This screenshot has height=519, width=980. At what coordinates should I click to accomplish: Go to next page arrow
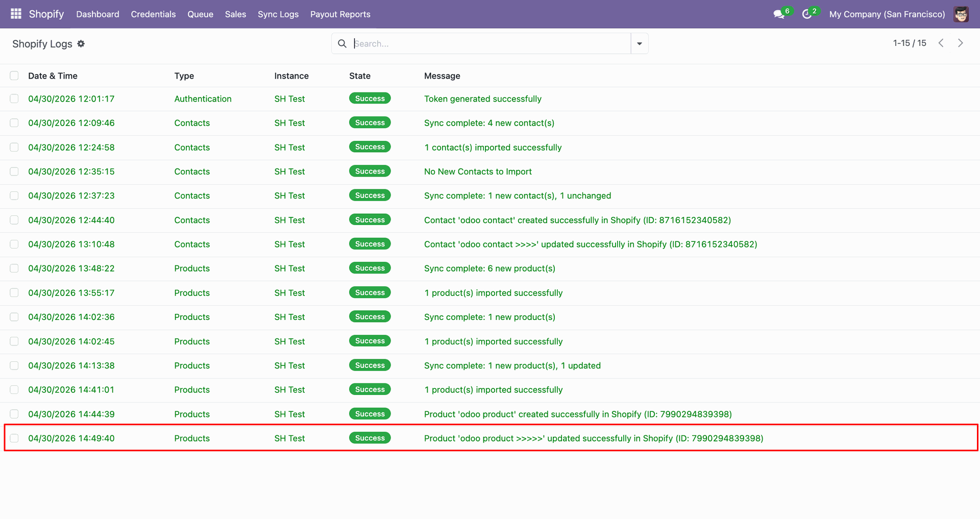tap(960, 43)
